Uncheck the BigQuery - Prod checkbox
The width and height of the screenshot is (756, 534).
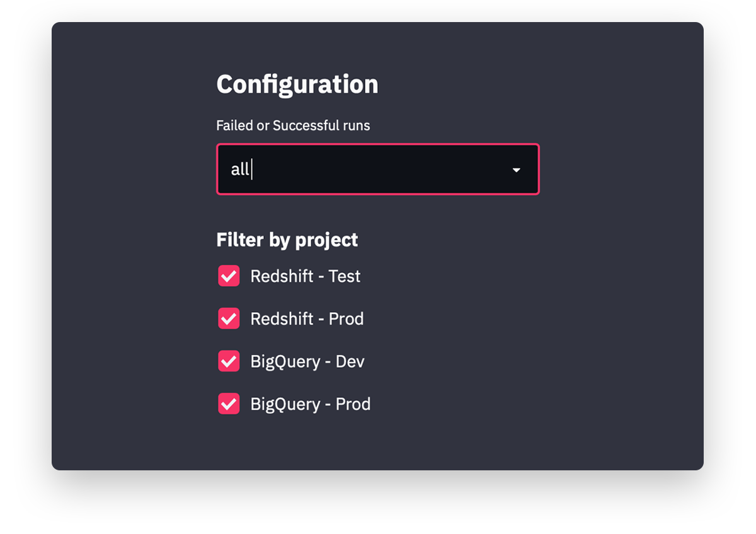click(229, 403)
